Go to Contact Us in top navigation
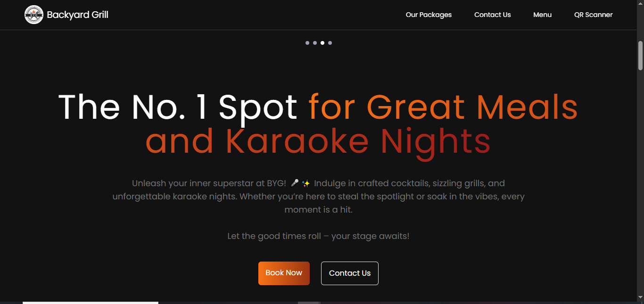 coord(492,15)
